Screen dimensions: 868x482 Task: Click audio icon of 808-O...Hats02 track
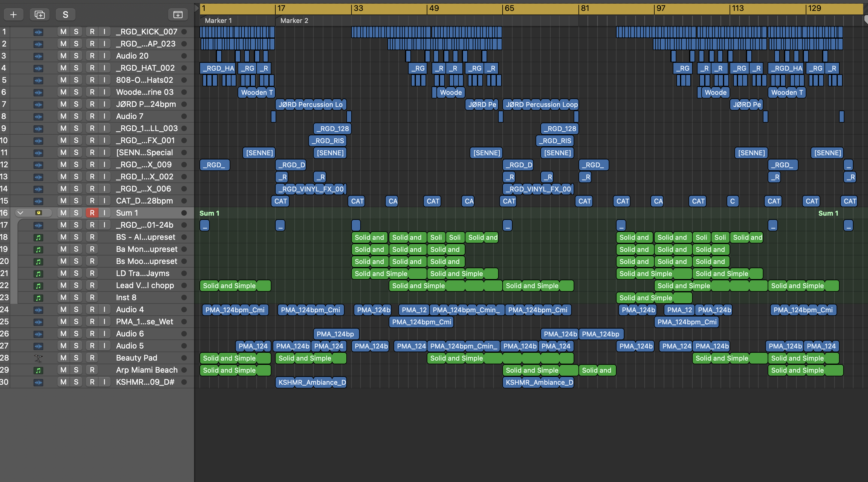click(x=38, y=80)
